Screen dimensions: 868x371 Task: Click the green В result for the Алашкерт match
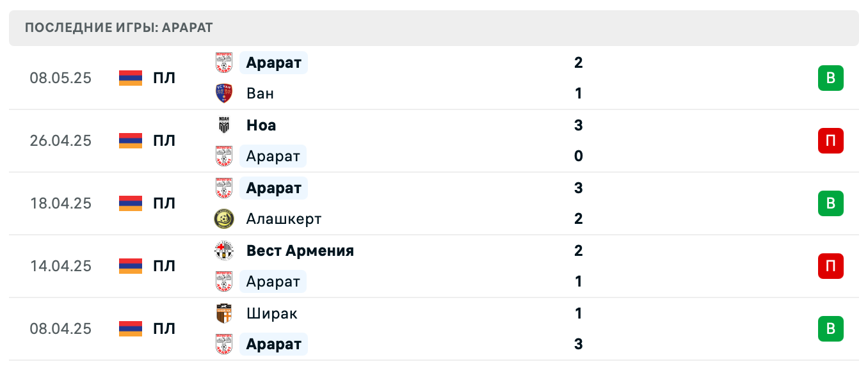831,203
